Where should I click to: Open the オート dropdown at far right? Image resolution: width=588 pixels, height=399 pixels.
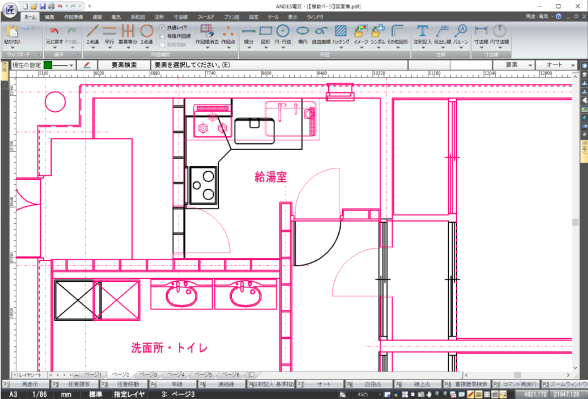(556, 65)
